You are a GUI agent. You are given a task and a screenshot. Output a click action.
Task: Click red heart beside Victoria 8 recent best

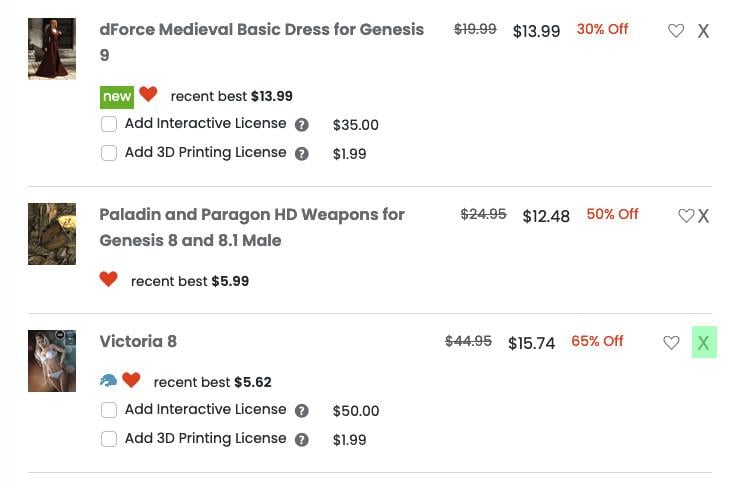131,381
